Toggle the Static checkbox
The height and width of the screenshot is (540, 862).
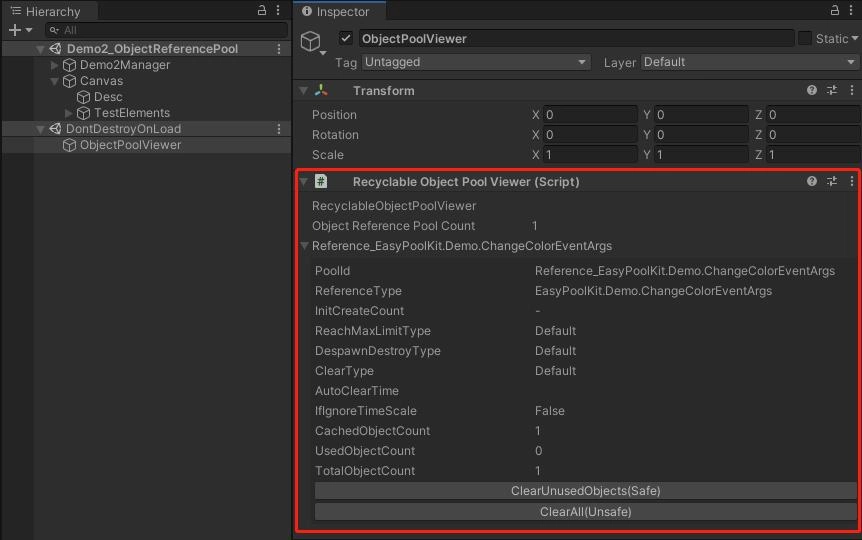pyautogui.click(x=805, y=38)
